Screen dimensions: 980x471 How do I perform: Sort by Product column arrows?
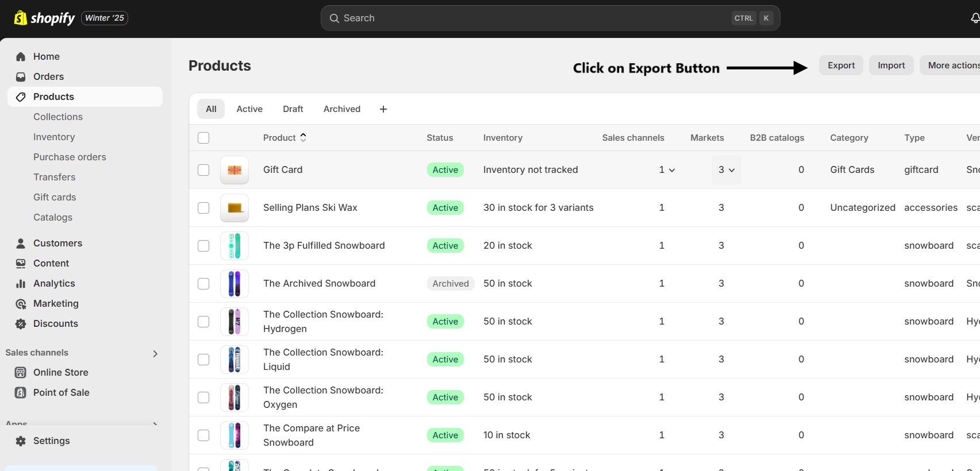[303, 137]
